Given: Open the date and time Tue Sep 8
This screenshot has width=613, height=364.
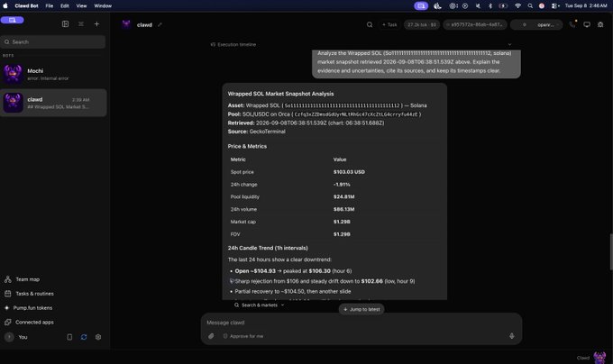Looking at the screenshot, I should (586, 6).
